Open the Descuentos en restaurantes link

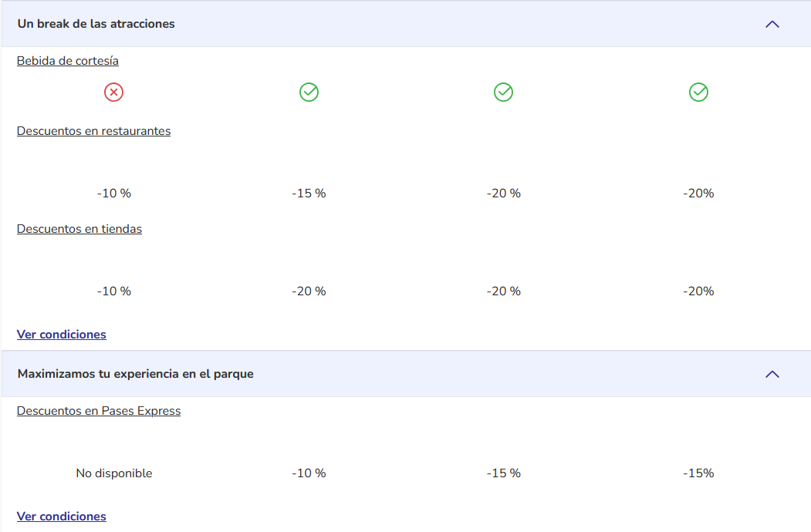pos(93,131)
